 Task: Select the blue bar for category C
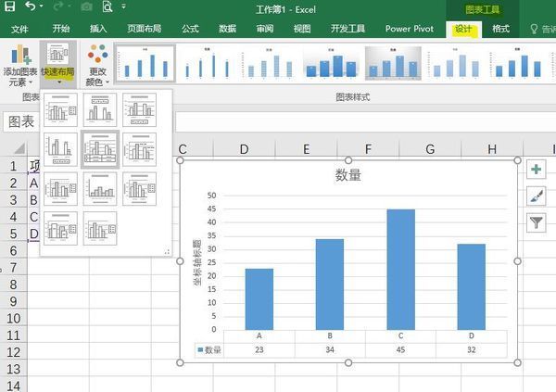400,270
